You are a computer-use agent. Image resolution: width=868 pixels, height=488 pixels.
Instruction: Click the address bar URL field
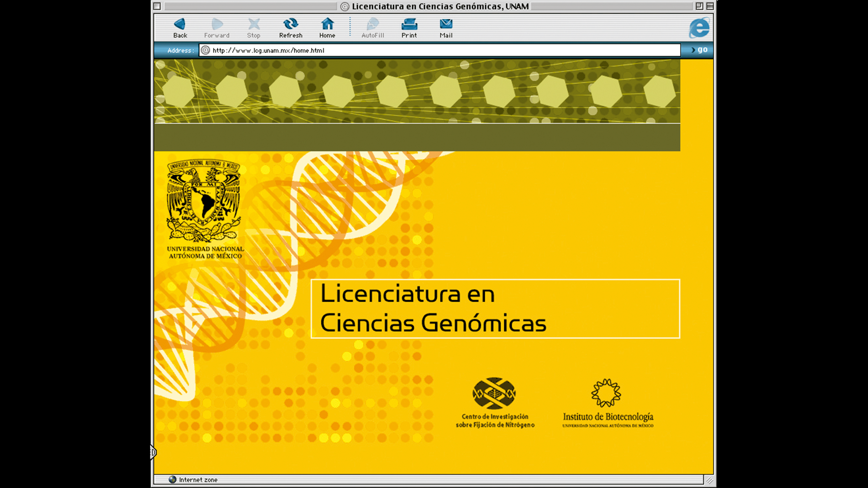(440, 50)
